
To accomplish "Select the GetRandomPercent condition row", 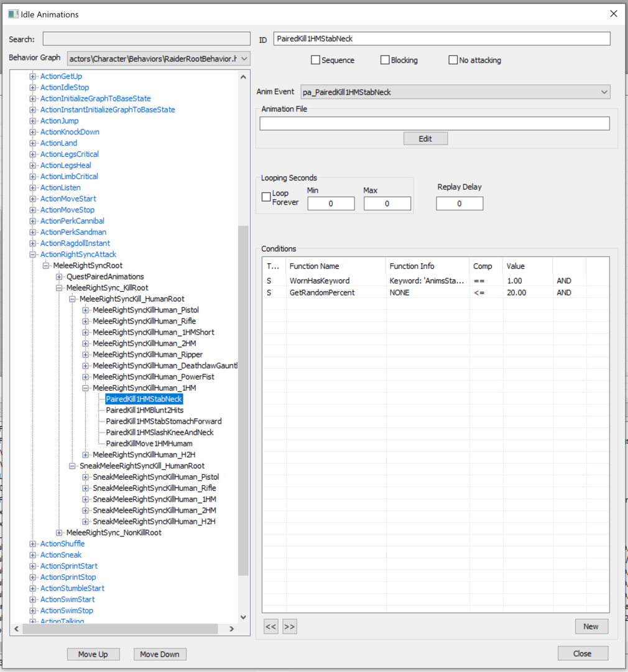I will pos(435,293).
